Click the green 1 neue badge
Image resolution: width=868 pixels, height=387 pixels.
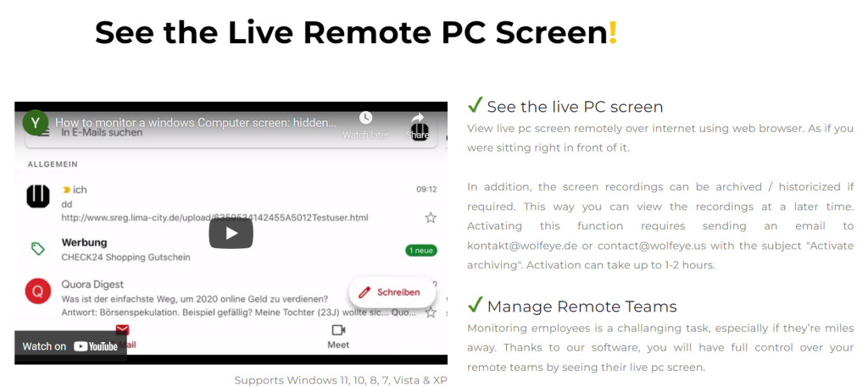[x=420, y=251]
